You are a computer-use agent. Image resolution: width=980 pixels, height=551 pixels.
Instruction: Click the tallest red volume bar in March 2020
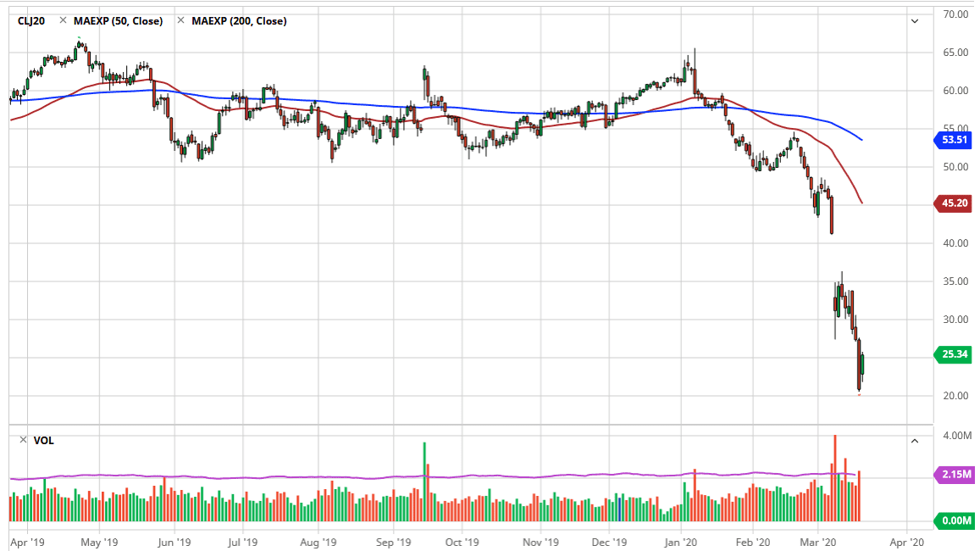[835, 478]
